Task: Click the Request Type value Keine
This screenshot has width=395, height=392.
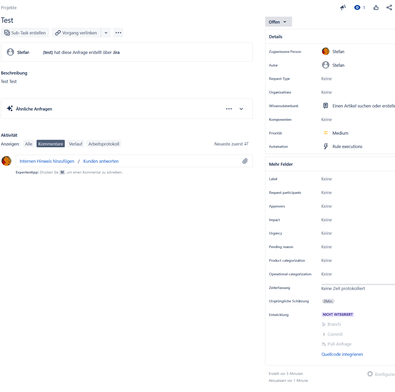Action: coord(327,79)
